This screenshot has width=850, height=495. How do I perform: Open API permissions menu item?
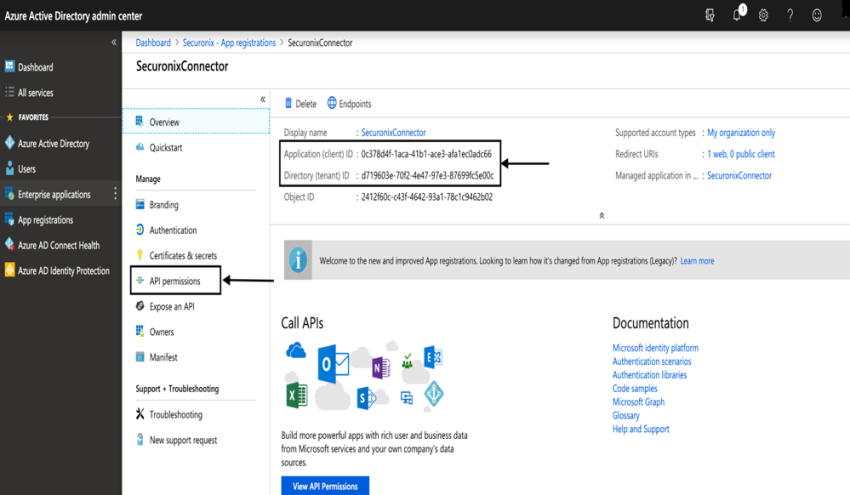click(x=174, y=281)
